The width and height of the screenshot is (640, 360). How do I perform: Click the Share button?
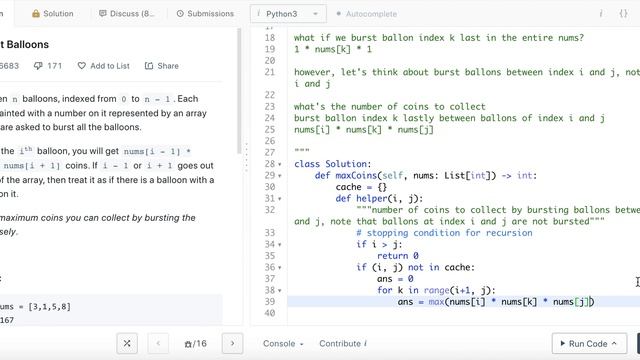(x=162, y=66)
